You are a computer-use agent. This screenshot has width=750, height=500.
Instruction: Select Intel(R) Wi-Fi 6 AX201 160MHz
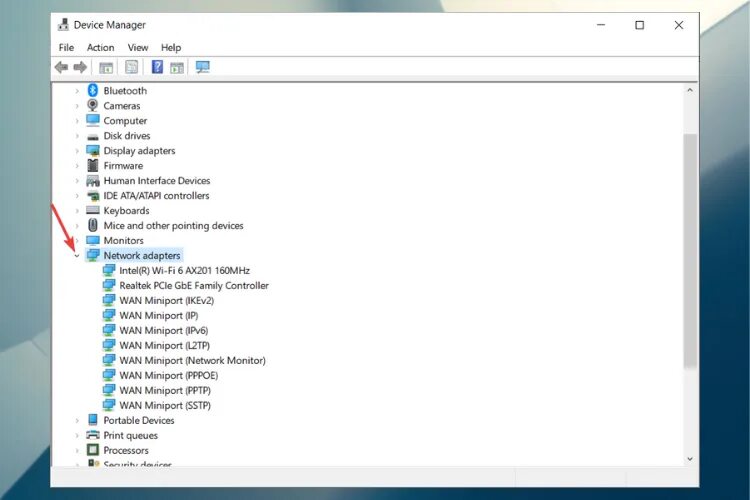(x=185, y=270)
